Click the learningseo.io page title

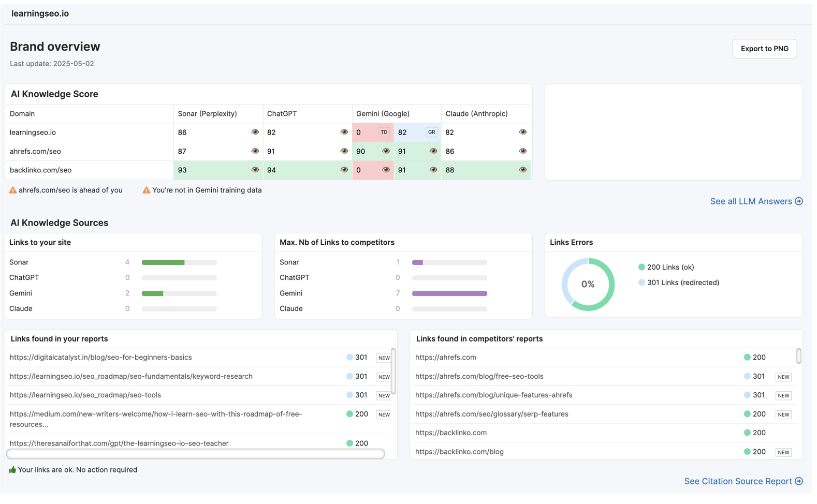click(x=40, y=13)
